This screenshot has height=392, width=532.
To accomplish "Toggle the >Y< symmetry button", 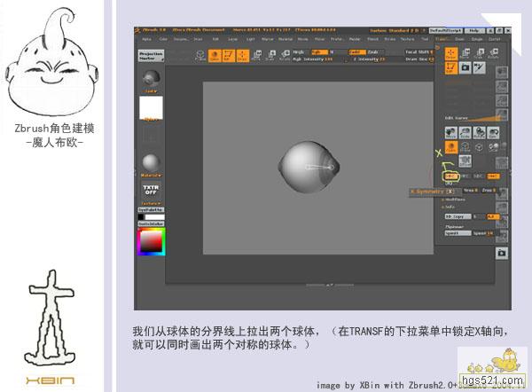I will [465, 176].
